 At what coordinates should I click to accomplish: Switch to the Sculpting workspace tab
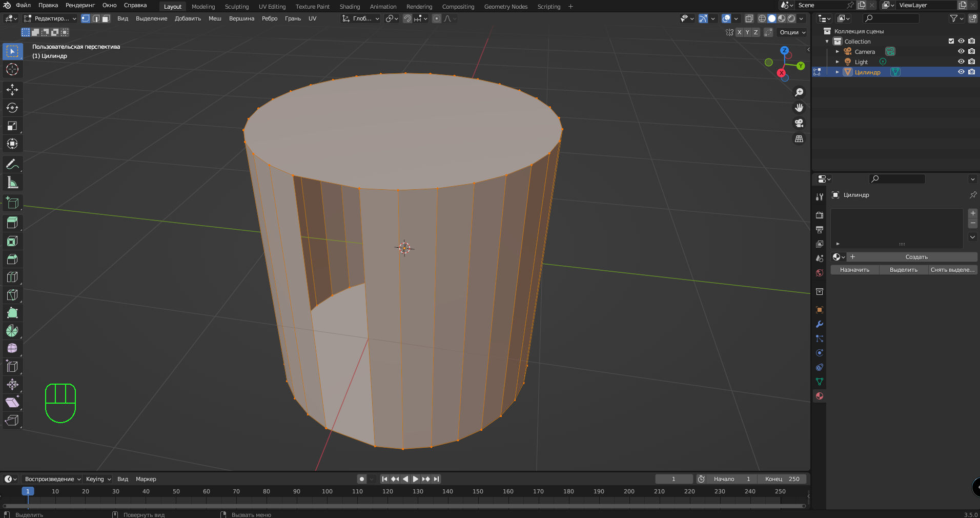pyautogui.click(x=236, y=7)
